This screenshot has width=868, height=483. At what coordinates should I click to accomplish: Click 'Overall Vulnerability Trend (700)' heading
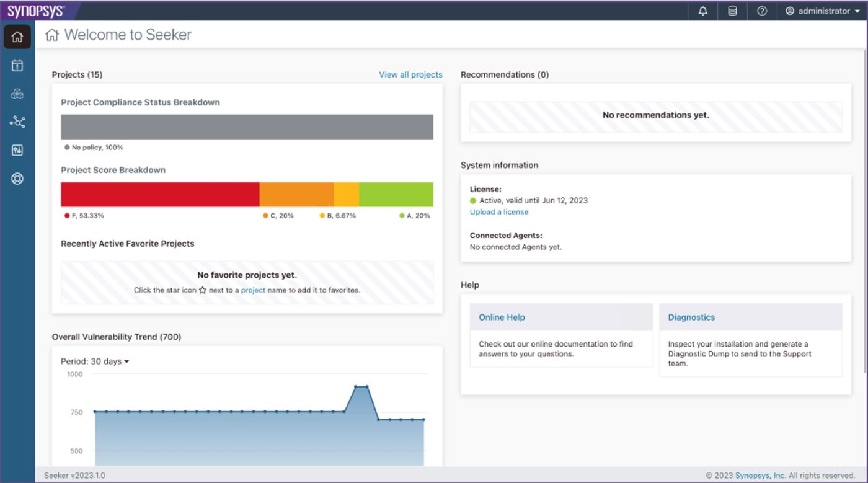point(117,337)
